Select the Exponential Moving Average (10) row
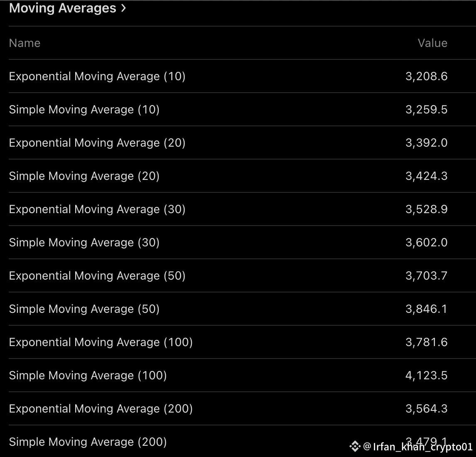The width and height of the screenshot is (476, 457). [x=97, y=76]
